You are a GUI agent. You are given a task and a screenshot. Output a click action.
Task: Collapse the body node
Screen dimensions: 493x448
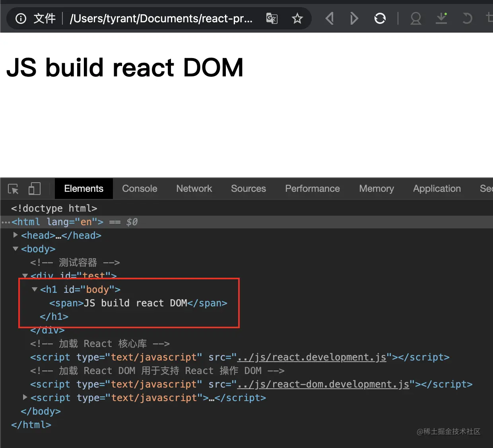pyautogui.click(x=16, y=249)
